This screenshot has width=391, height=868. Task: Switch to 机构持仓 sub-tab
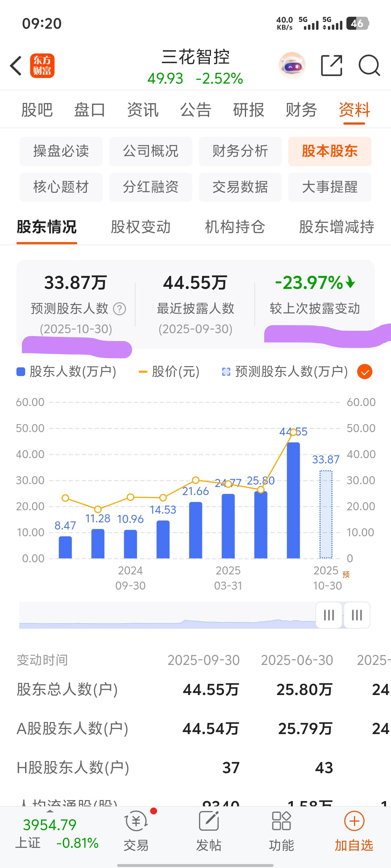tap(235, 227)
